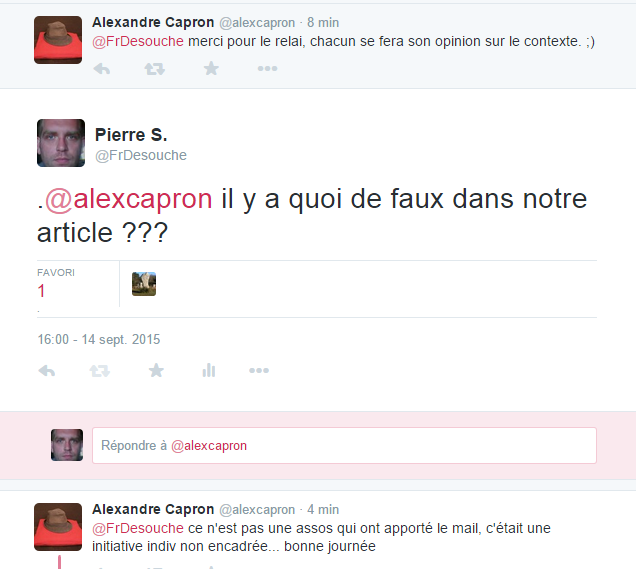The image size is (636, 569).
Task: Retweet the main Pierre S. tweet
Action: coord(99,371)
